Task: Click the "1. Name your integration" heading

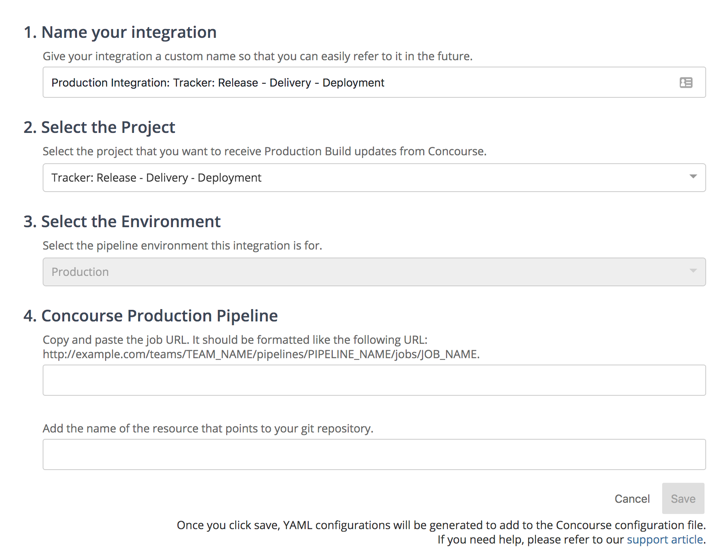Action: [x=120, y=32]
